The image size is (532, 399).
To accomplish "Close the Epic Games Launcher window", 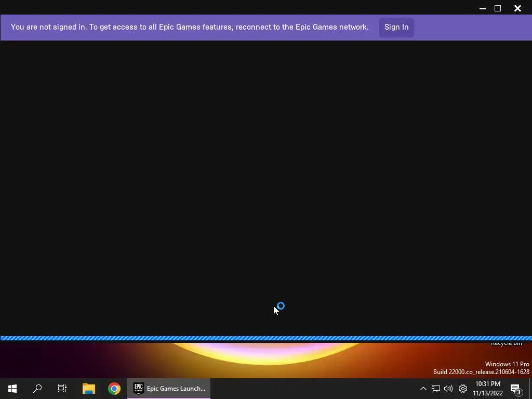I will (517, 8).
